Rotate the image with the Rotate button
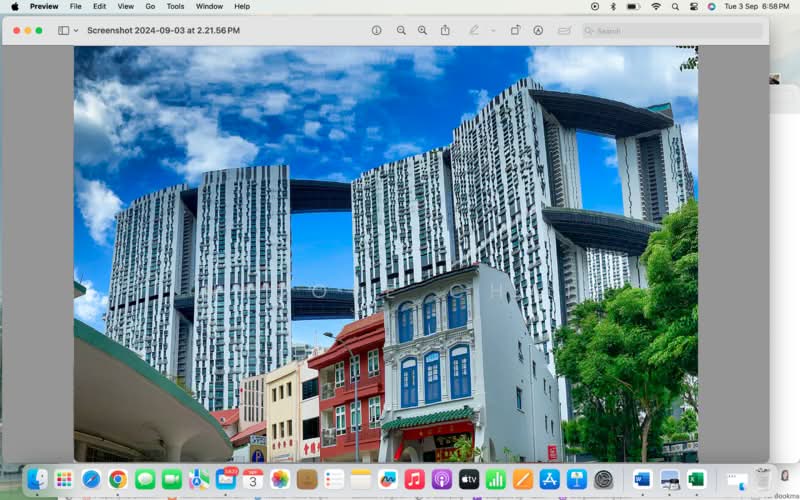Image resolution: width=800 pixels, height=500 pixels. [515, 31]
